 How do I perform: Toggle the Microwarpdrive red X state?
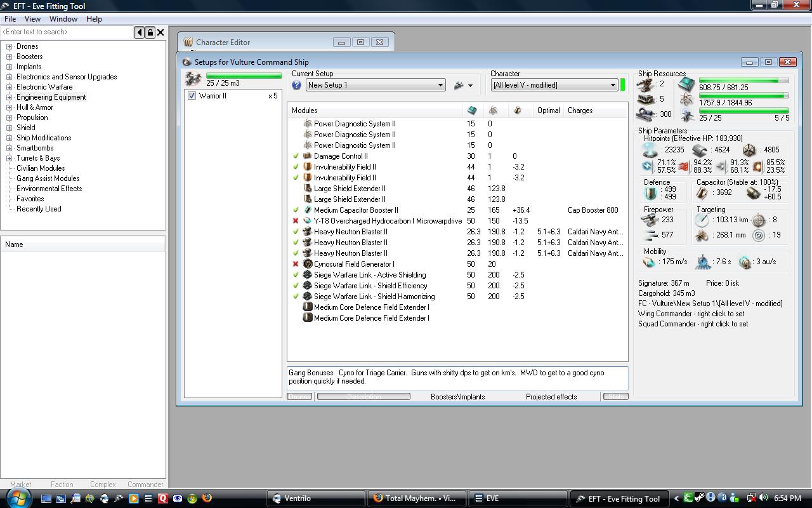tap(296, 221)
